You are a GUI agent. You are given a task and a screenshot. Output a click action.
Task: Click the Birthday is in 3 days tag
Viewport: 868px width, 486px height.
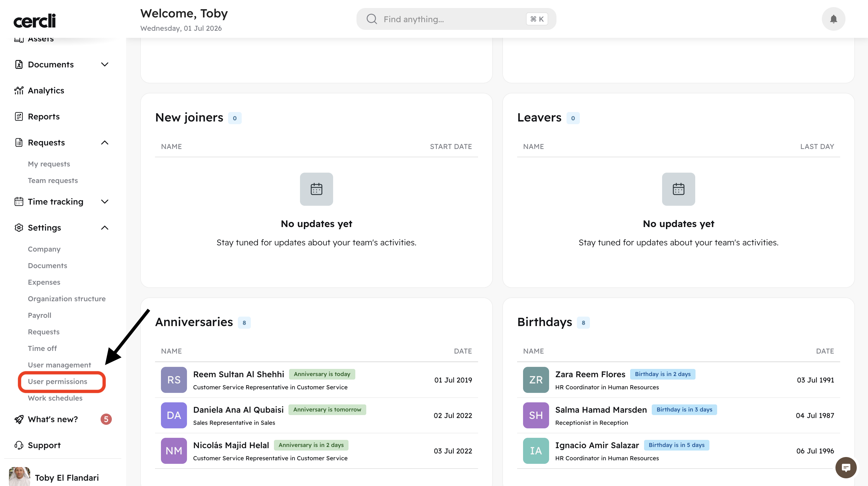[x=684, y=409]
